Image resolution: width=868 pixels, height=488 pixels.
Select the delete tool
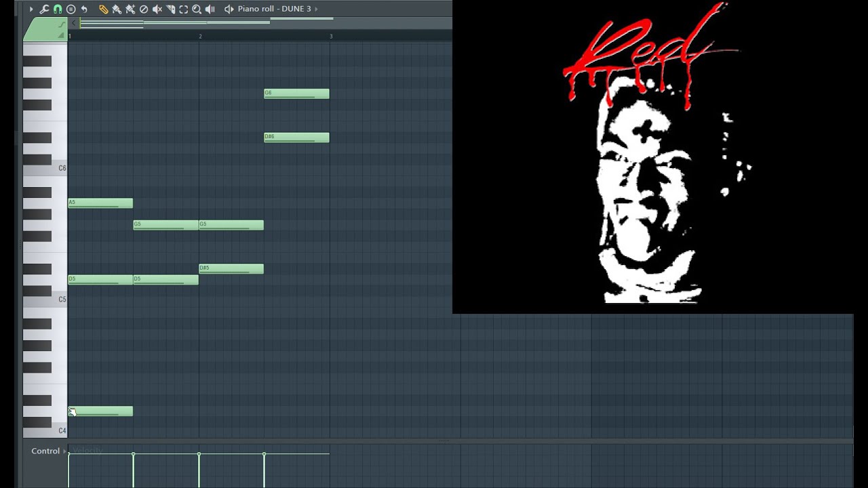tap(144, 9)
